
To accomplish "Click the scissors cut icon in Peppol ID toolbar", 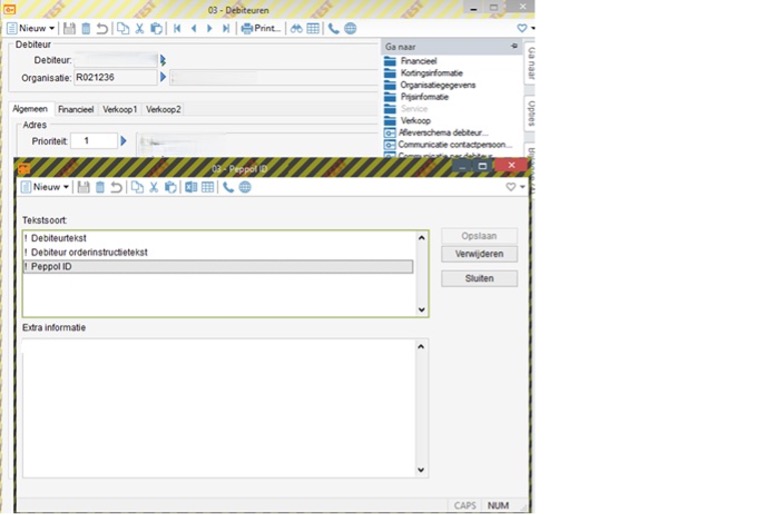I will (154, 187).
